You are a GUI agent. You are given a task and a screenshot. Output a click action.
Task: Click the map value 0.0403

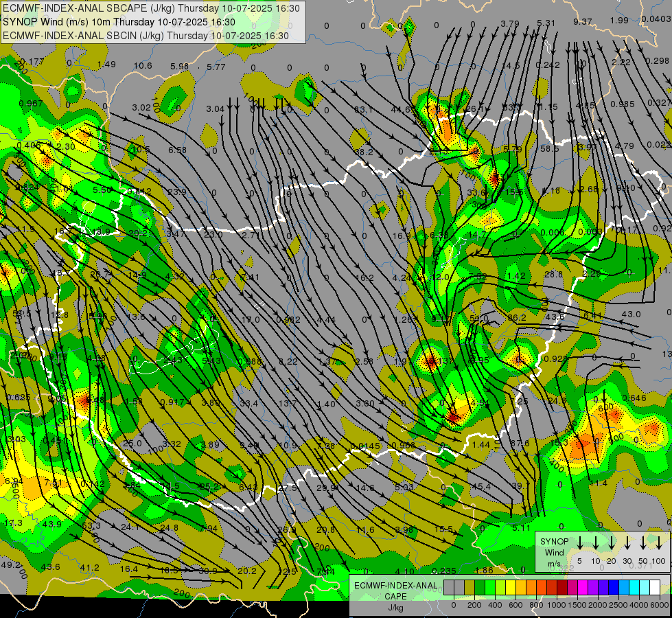click(656, 19)
